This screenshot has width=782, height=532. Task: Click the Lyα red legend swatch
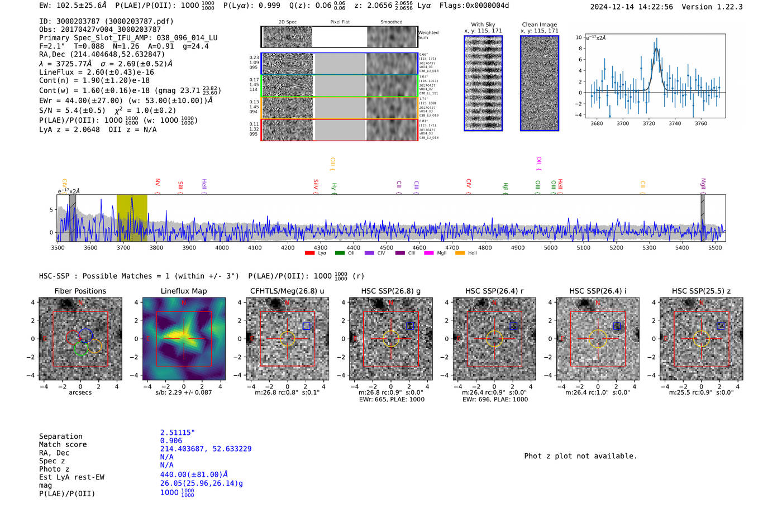tap(309, 253)
